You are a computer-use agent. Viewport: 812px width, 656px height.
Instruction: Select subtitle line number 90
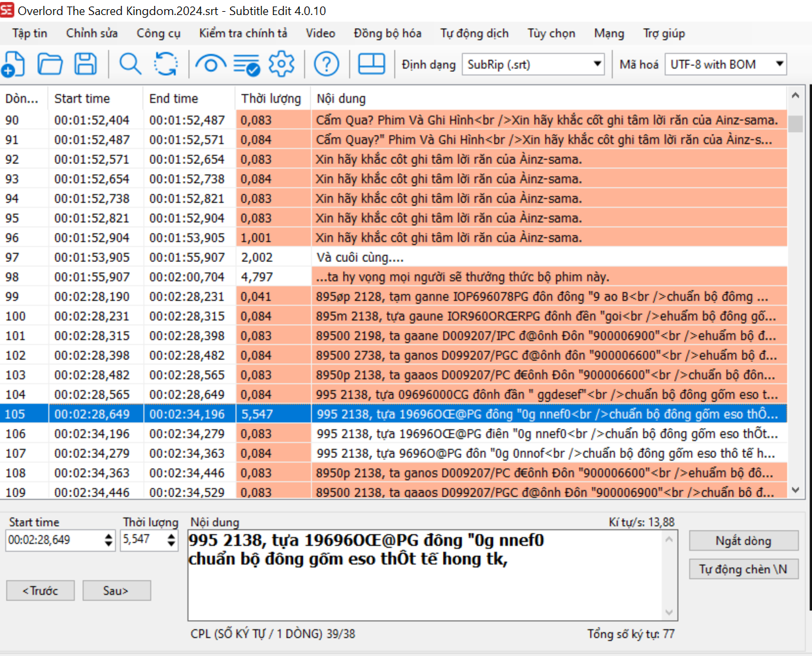tap(393, 120)
